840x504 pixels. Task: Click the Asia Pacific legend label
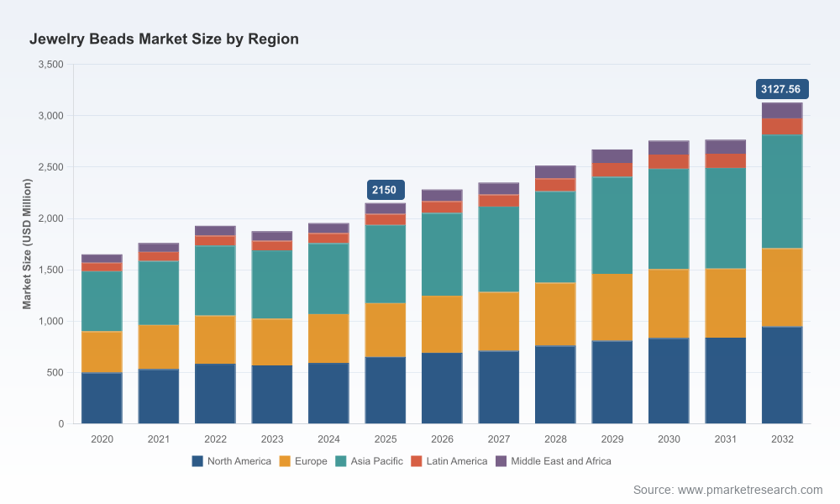pyautogui.click(x=376, y=461)
